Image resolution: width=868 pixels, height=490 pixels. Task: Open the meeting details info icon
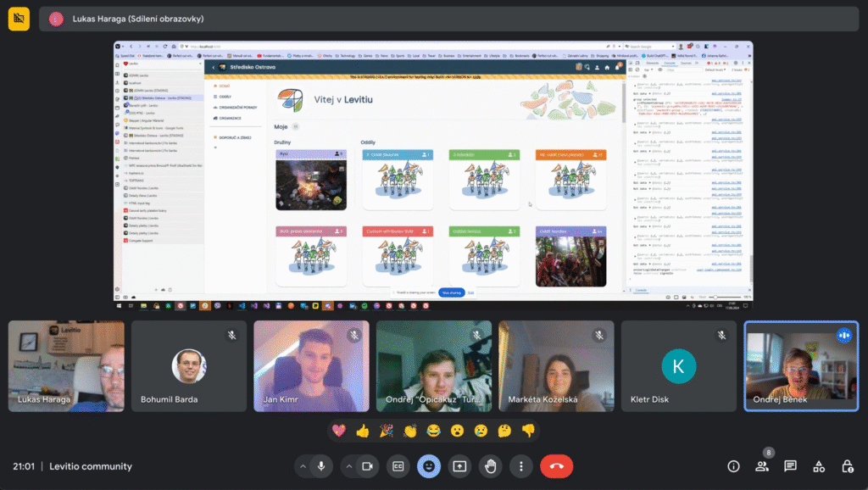pos(733,466)
